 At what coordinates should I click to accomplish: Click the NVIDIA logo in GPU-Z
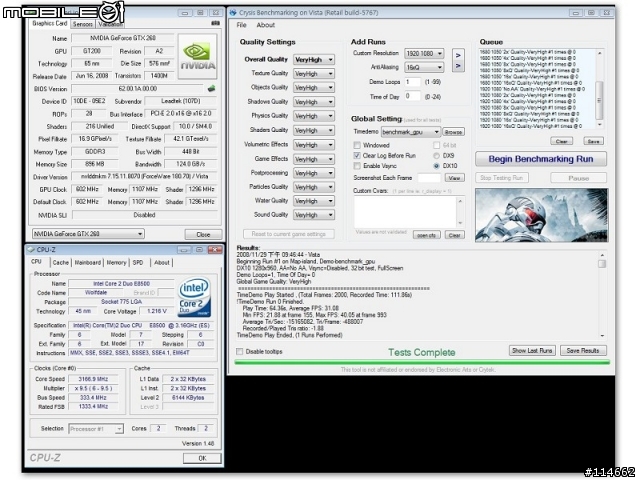coord(198,57)
